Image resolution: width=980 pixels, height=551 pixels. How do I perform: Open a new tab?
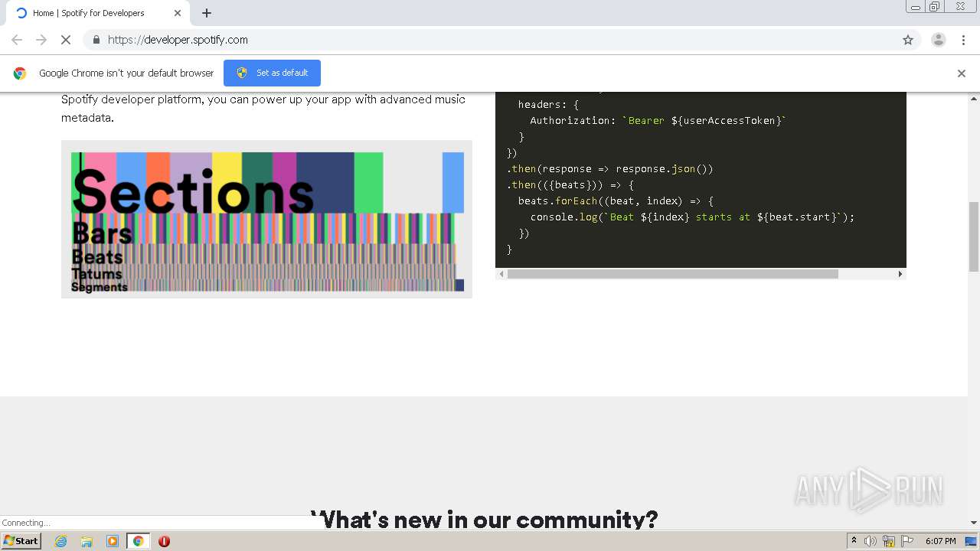(x=207, y=13)
